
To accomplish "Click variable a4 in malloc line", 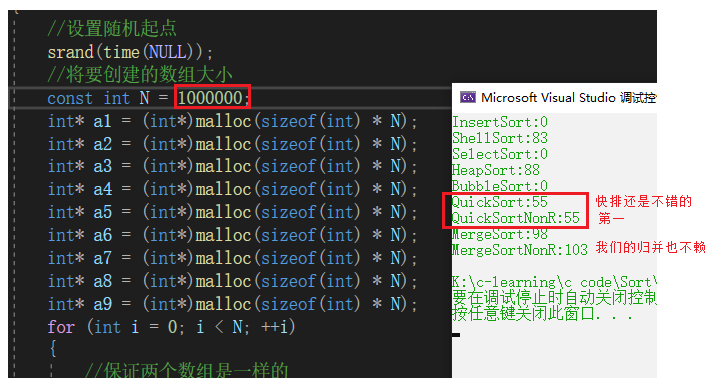I will tap(102, 189).
